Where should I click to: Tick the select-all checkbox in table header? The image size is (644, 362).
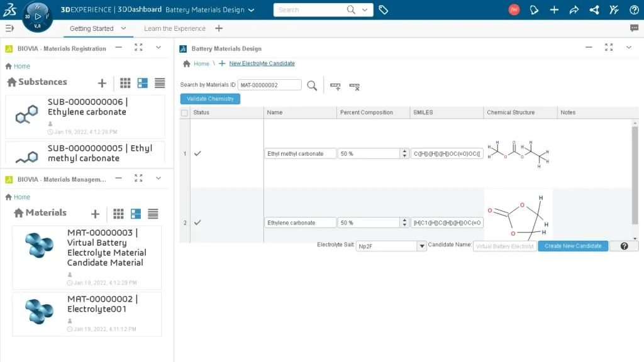pos(184,113)
